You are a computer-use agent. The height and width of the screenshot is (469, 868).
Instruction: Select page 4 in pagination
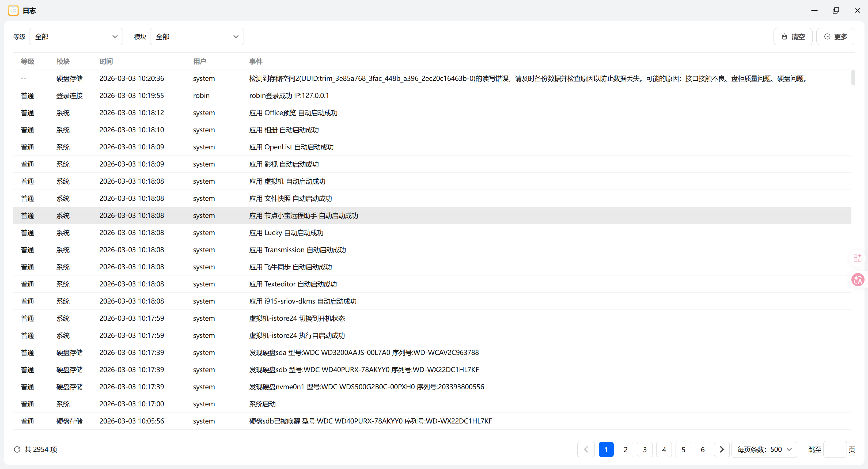click(664, 449)
